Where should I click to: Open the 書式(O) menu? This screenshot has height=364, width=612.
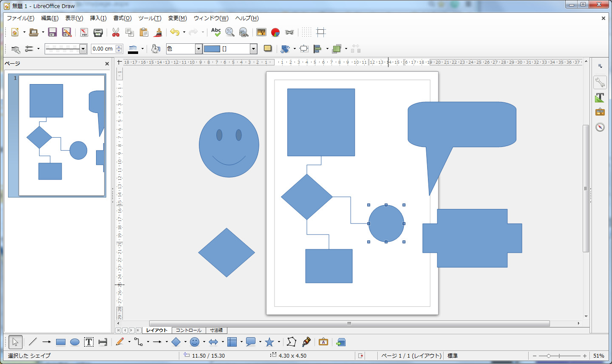click(x=122, y=18)
